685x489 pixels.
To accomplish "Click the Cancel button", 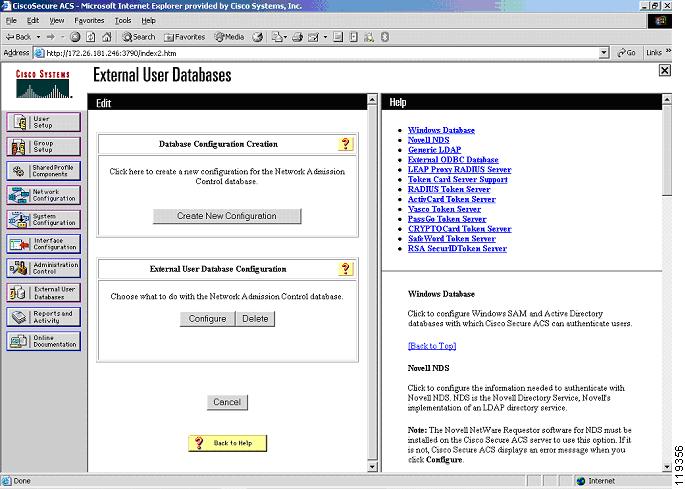I will [227, 402].
